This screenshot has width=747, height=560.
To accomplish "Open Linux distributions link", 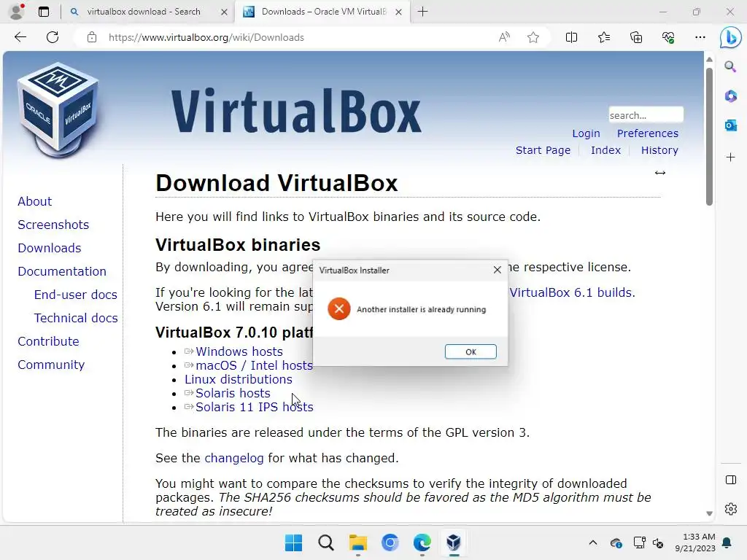I will click(239, 379).
